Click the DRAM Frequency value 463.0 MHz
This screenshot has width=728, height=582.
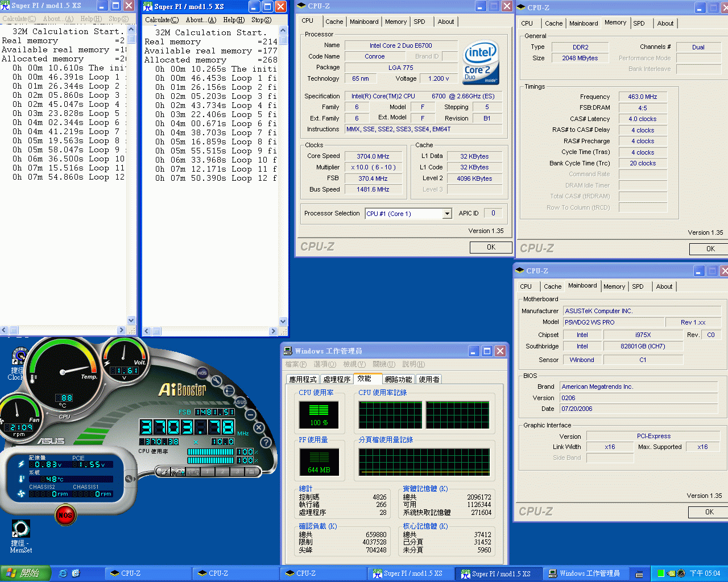[x=642, y=97]
